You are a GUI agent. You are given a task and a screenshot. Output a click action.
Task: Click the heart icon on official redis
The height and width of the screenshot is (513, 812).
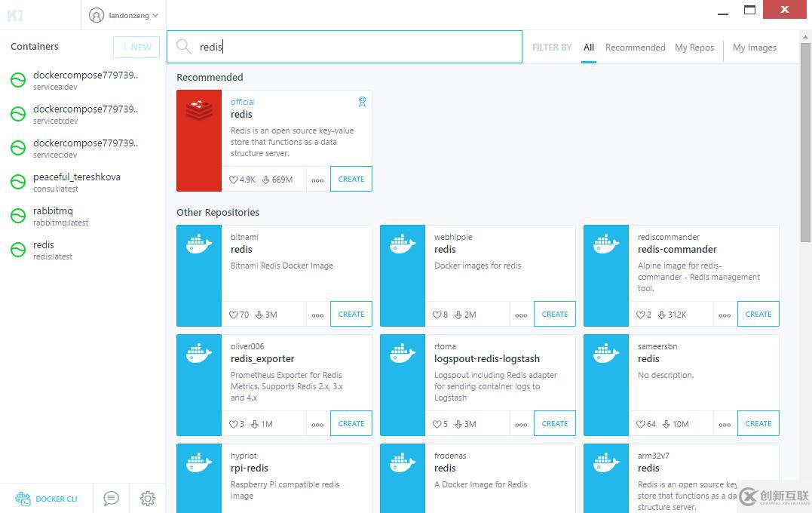point(233,180)
